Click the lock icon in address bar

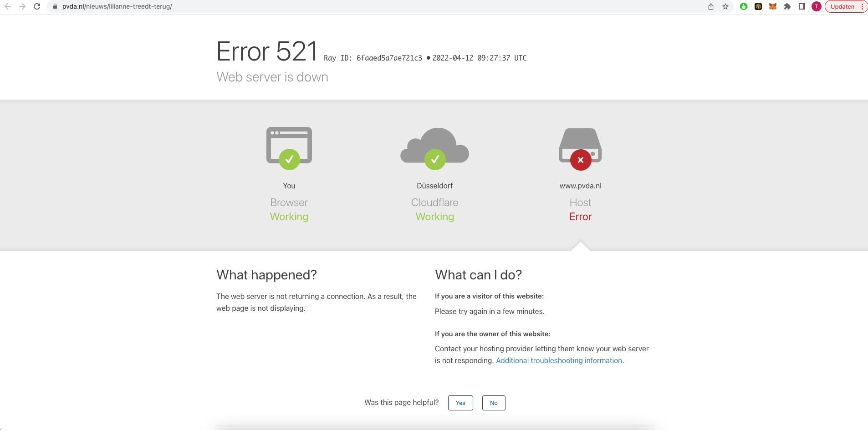(x=55, y=6)
